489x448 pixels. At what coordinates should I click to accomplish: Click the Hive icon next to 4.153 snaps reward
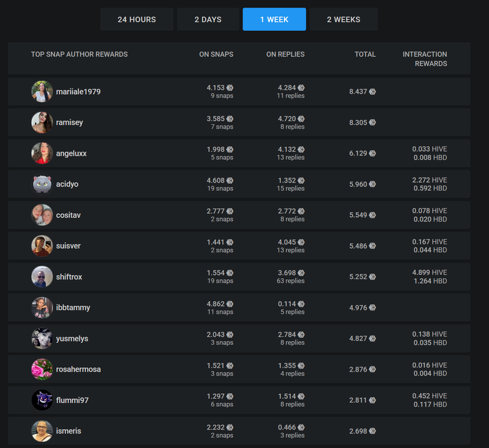pos(230,88)
